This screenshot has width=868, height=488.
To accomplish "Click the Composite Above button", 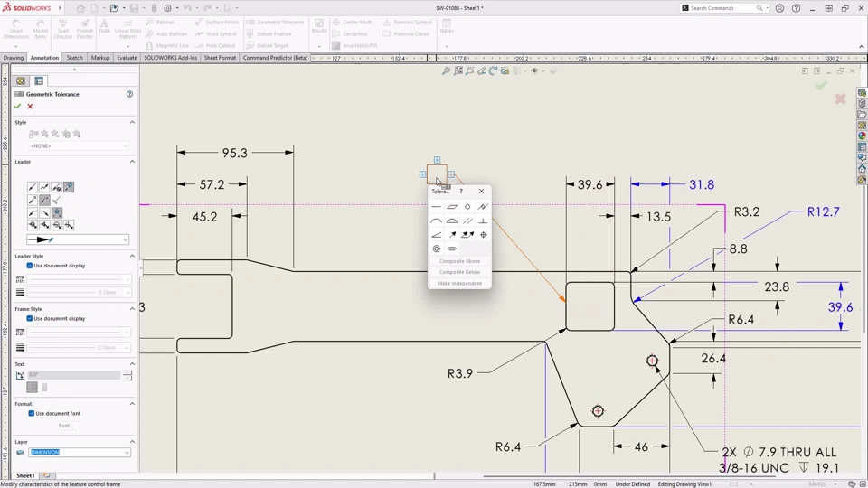I will tap(459, 261).
